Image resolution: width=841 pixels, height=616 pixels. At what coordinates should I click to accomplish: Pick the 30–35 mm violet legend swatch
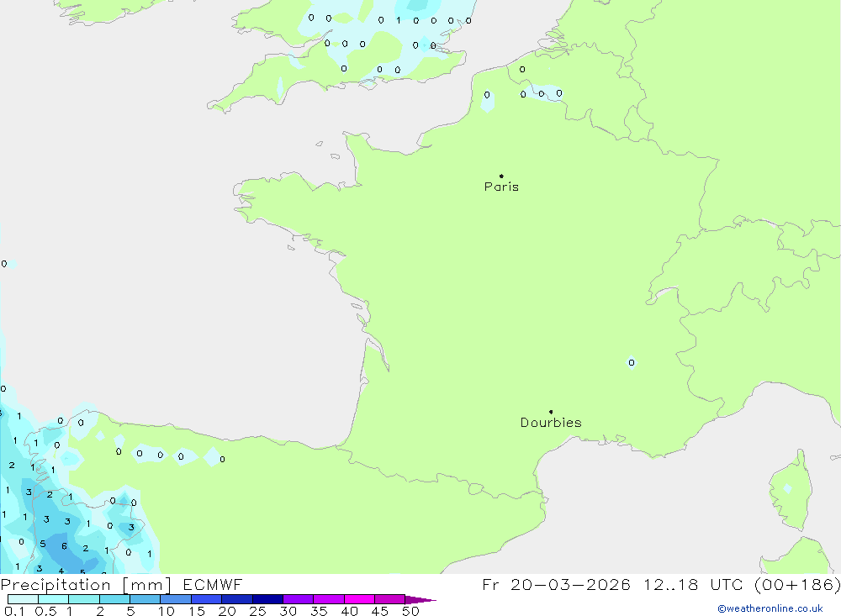tap(298, 600)
